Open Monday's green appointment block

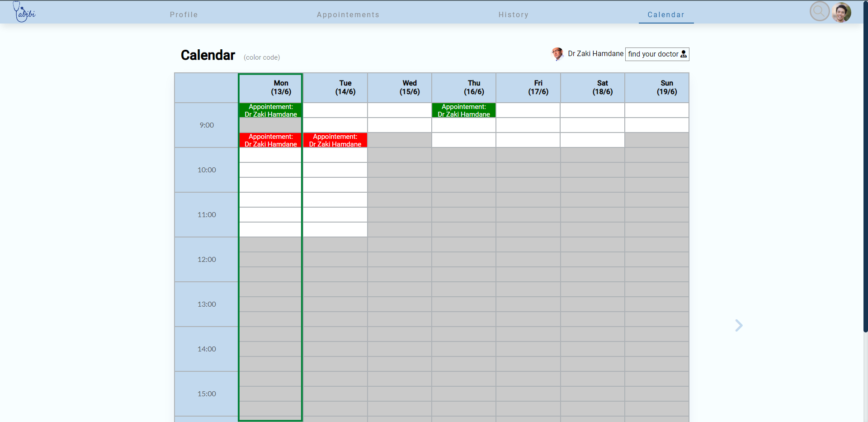coord(270,110)
